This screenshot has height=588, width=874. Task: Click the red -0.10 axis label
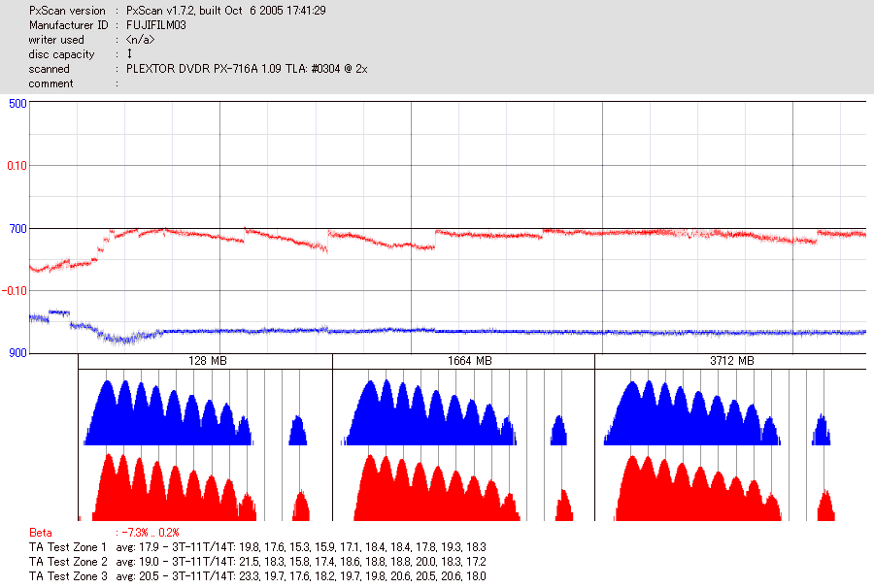tap(15, 291)
